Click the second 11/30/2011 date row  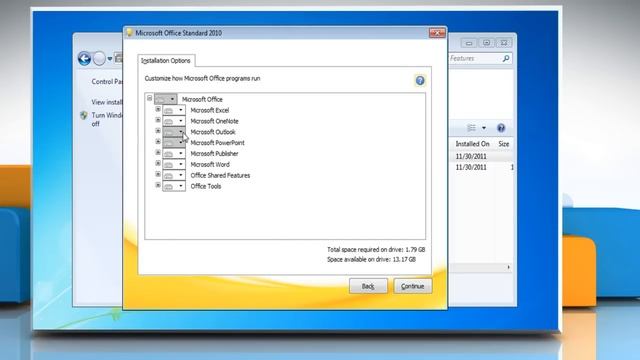pos(471,167)
